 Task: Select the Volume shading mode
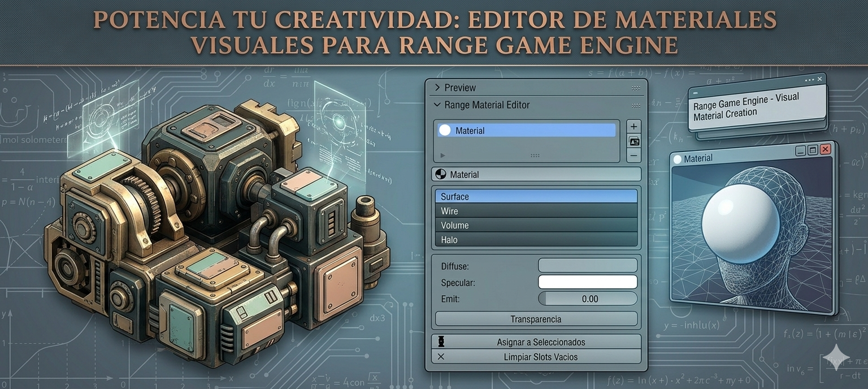[536, 225]
